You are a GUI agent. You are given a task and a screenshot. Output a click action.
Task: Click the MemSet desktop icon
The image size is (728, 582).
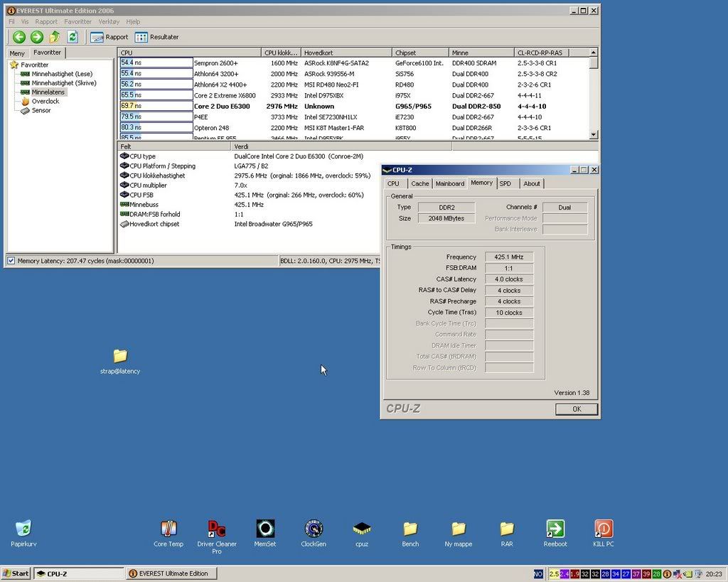click(x=265, y=534)
